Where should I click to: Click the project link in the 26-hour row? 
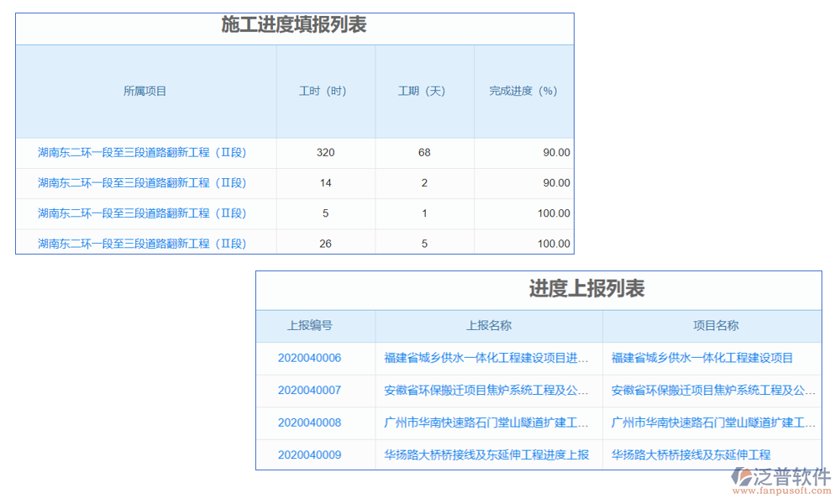tap(142, 244)
